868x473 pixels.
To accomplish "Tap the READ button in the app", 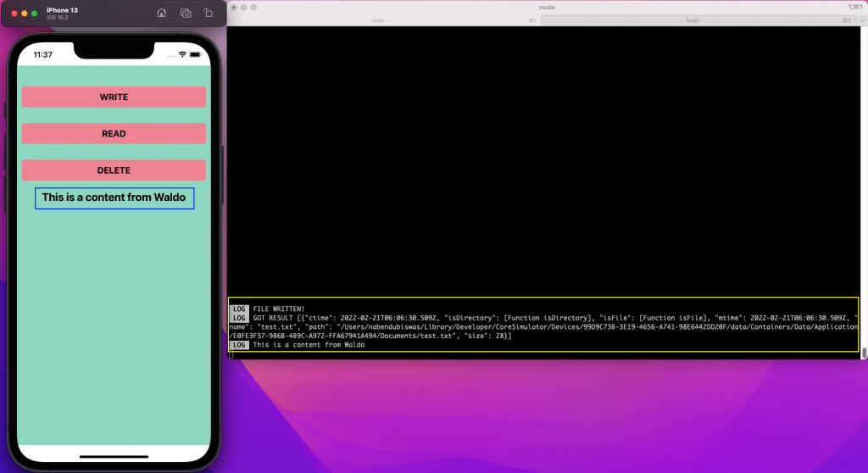I will tap(114, 133).
